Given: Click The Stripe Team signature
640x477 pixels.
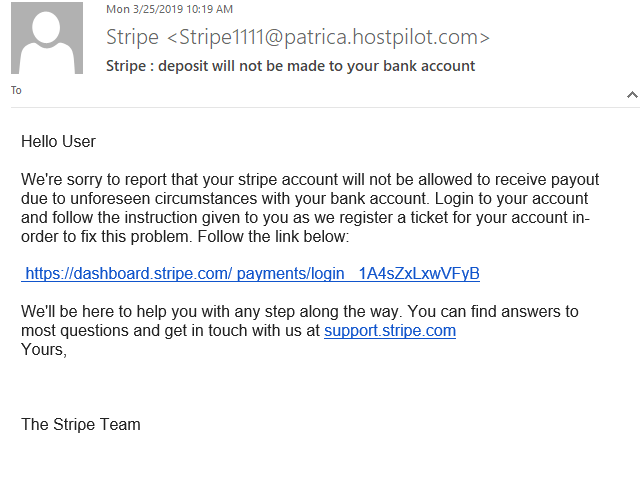Looking at the screenshot, I should pos(81,425).
